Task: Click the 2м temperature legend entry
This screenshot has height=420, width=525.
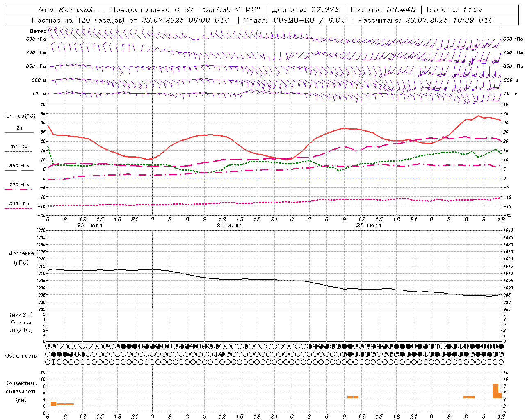Action: tap(19, 128)
